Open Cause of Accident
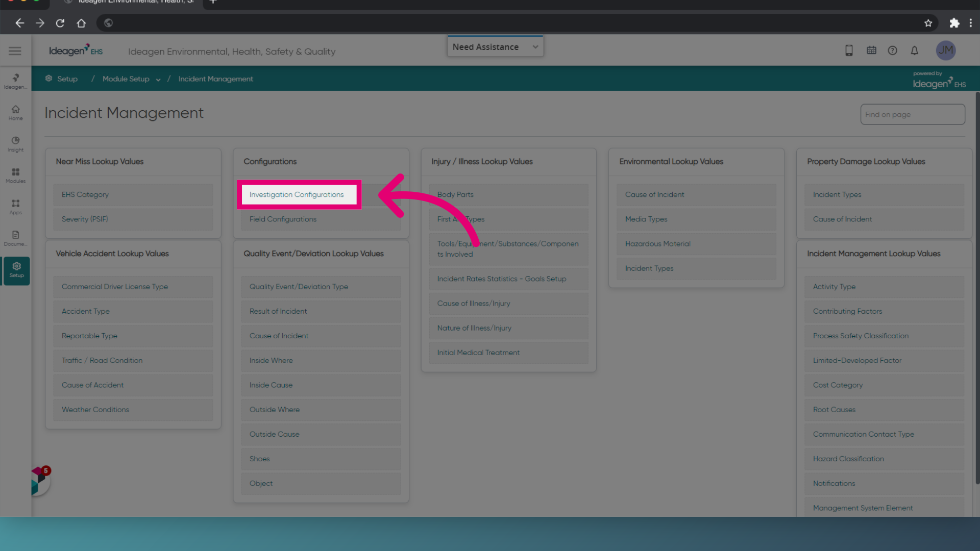This screenshot has width=980, height=551. coord(133,385)
